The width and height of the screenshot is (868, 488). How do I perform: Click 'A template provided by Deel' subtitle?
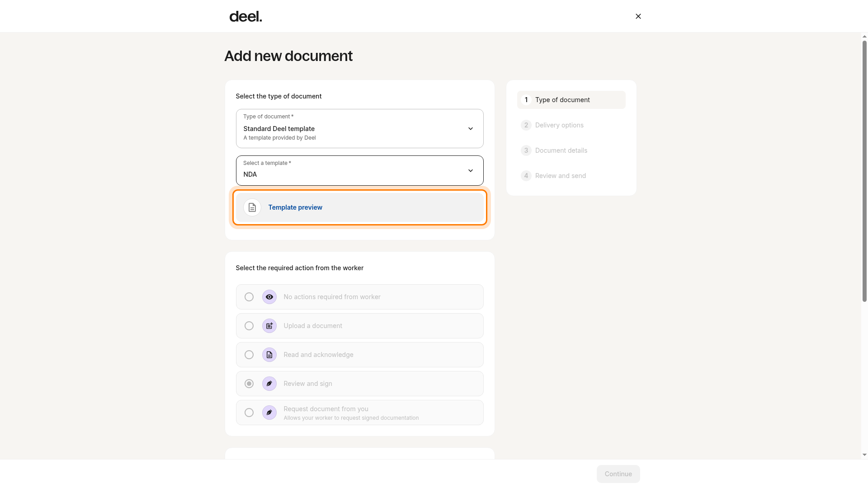tap(279, 138)
